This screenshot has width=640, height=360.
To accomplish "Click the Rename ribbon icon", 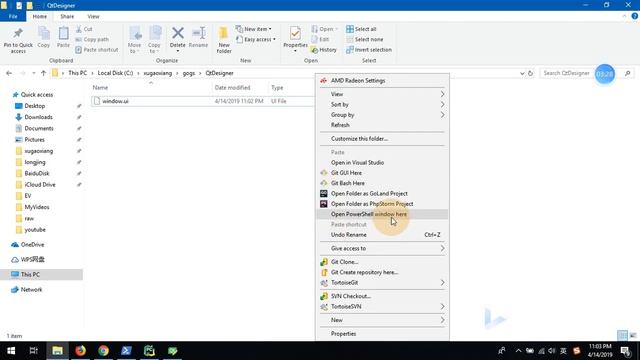I will 198,38.
